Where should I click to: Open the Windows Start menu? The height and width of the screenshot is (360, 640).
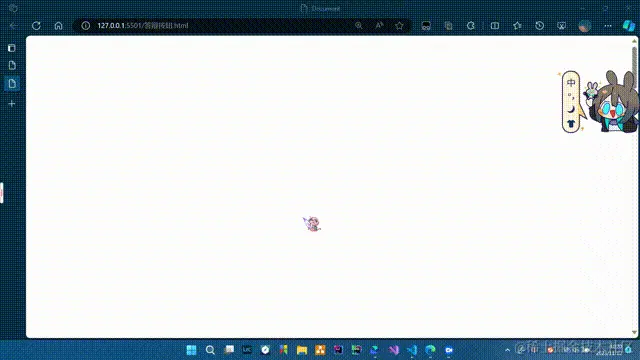[x=191, y=350]
